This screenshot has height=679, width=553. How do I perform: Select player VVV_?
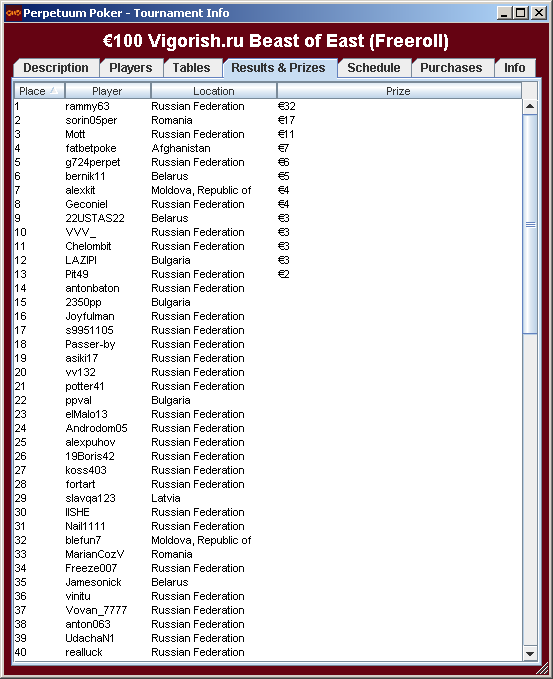[81, 233]
